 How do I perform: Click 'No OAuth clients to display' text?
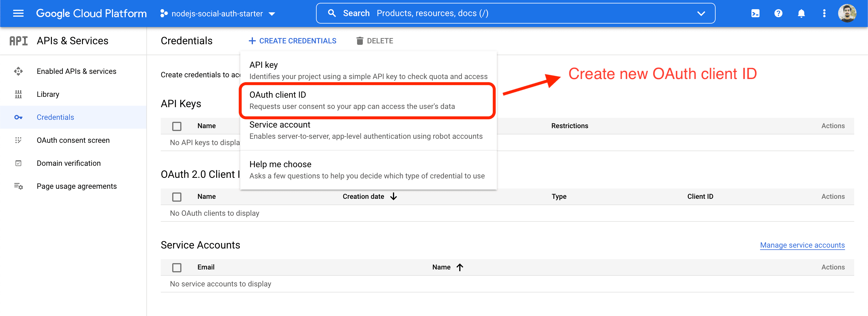click(x=215, y=213)
